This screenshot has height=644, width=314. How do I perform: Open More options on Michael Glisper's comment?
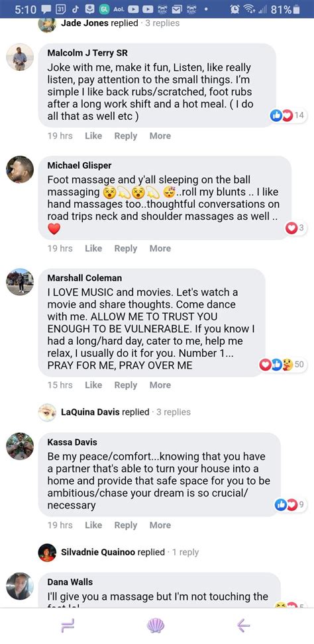160,248
